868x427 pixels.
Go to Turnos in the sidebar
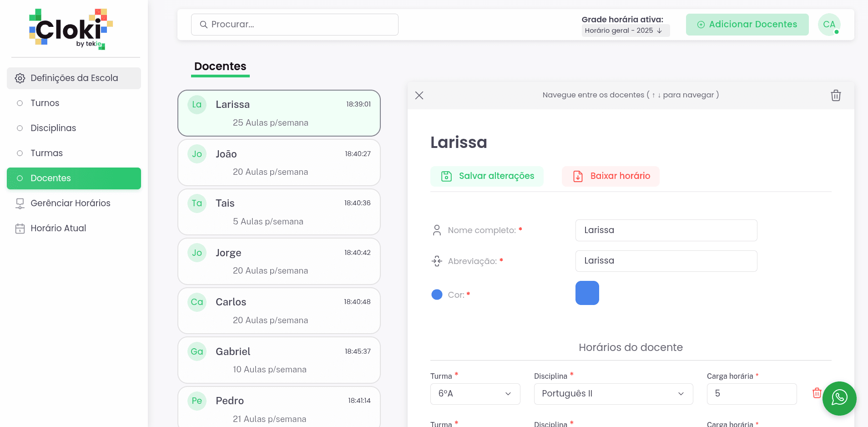(45, 103)
